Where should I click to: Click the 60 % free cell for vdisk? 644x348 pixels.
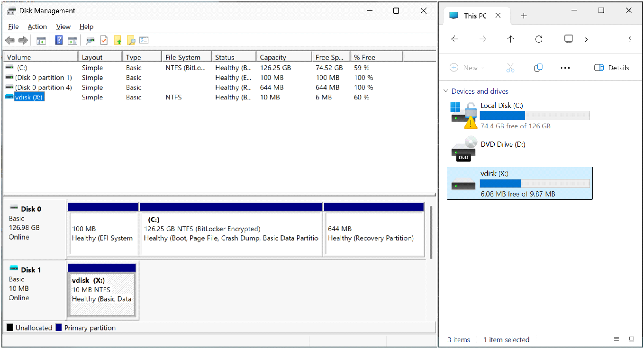[362, 98]
